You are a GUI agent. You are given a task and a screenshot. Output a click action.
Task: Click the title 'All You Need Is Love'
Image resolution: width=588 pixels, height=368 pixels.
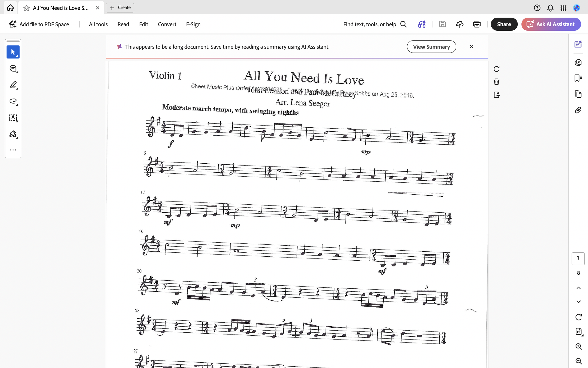click(304, 78)
